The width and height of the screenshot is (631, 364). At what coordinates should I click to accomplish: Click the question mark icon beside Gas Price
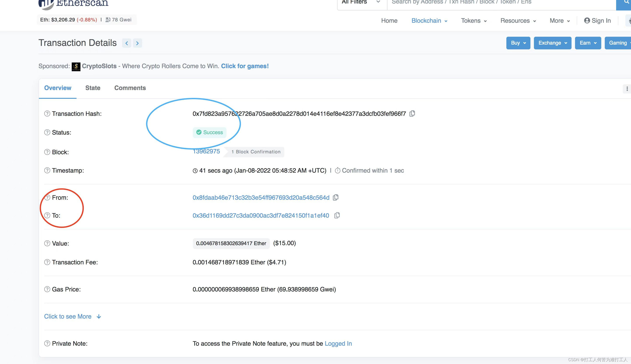[46, 289]
